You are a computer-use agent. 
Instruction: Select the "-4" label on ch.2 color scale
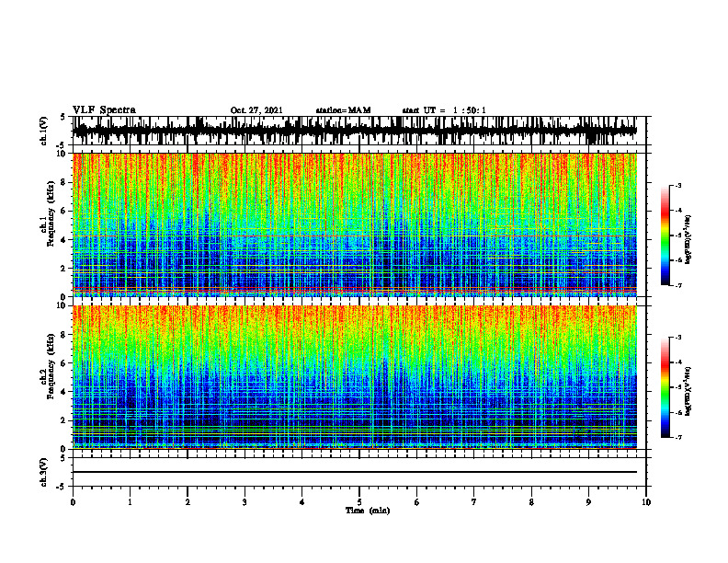tap(678, 362)
